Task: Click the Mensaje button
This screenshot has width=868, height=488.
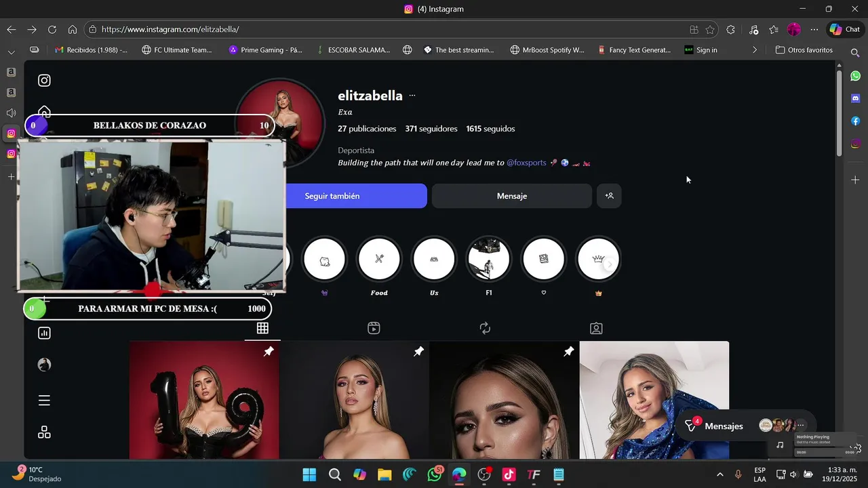Action: coord(512,196)
